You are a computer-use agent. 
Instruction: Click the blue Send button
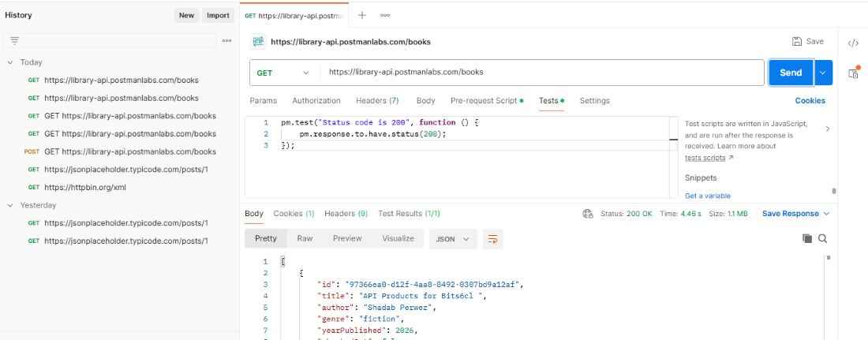point(791,73)
